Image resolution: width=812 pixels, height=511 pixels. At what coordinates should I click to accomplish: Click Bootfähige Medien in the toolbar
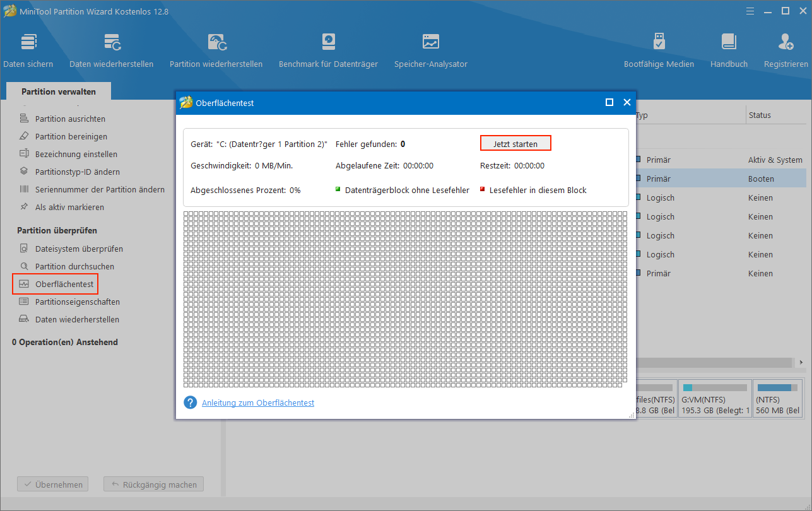coord(659,50)
